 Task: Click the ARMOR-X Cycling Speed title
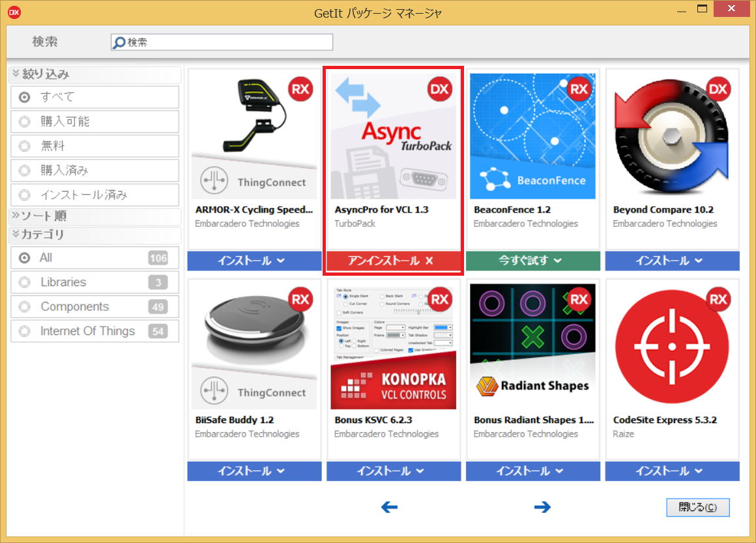tap(254, 210)
